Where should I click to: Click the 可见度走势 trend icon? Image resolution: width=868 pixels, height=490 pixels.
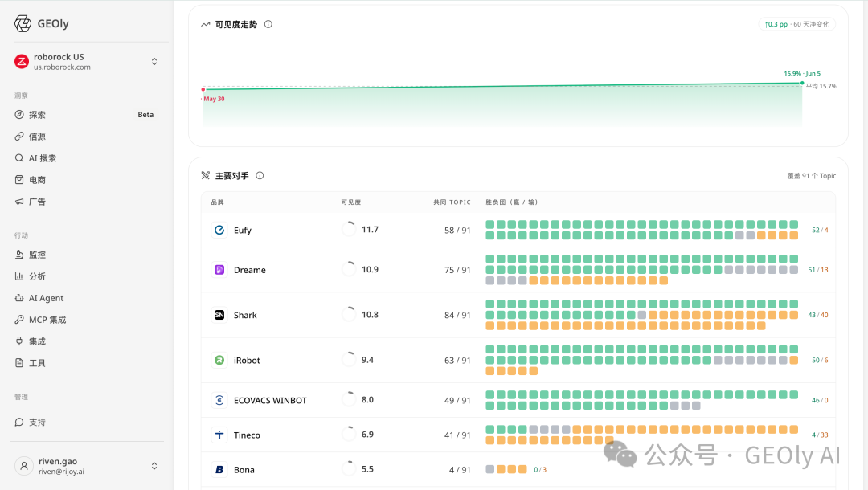point(206,24)
